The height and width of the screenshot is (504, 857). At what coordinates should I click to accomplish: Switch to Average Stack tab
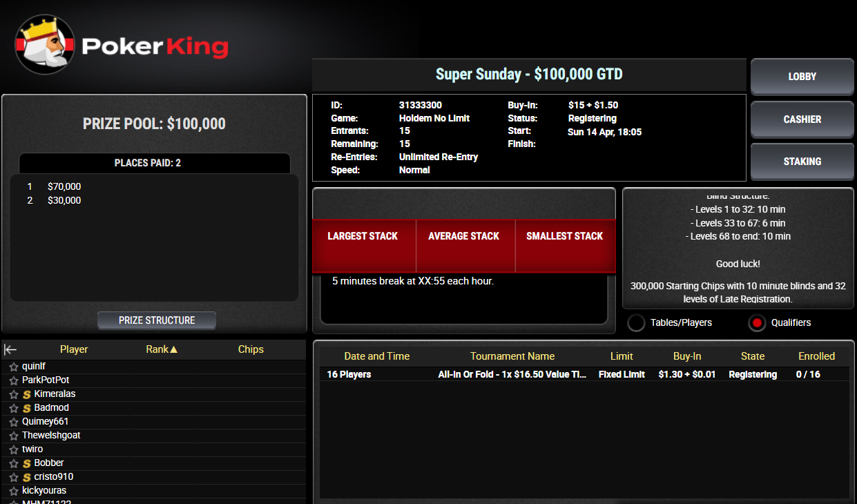(x=464, y=237)
